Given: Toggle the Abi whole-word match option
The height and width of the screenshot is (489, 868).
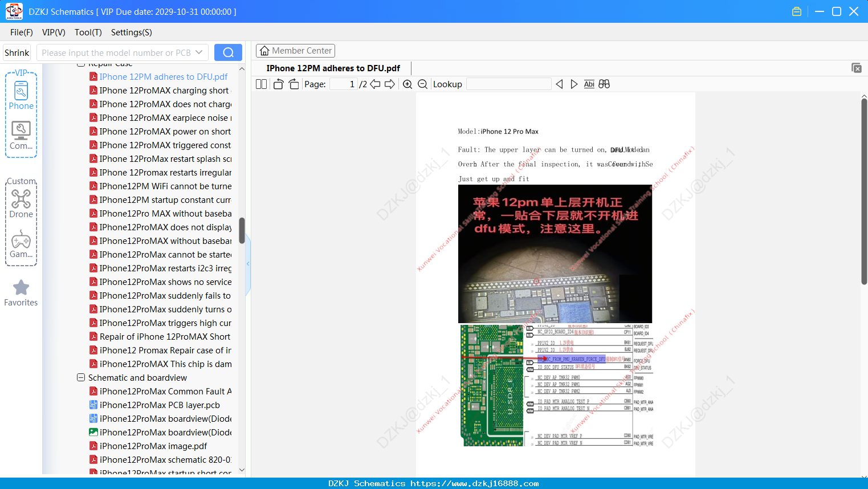Looking at the screenshot, I should coord(589,84).
